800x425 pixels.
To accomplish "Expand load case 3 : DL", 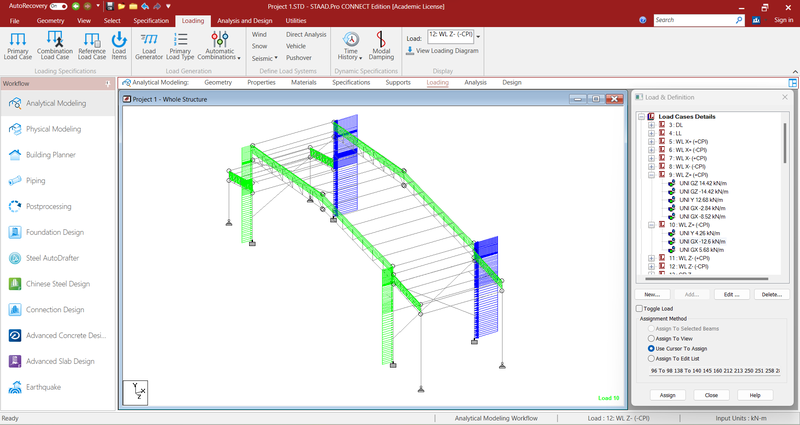I will [652, 125].
